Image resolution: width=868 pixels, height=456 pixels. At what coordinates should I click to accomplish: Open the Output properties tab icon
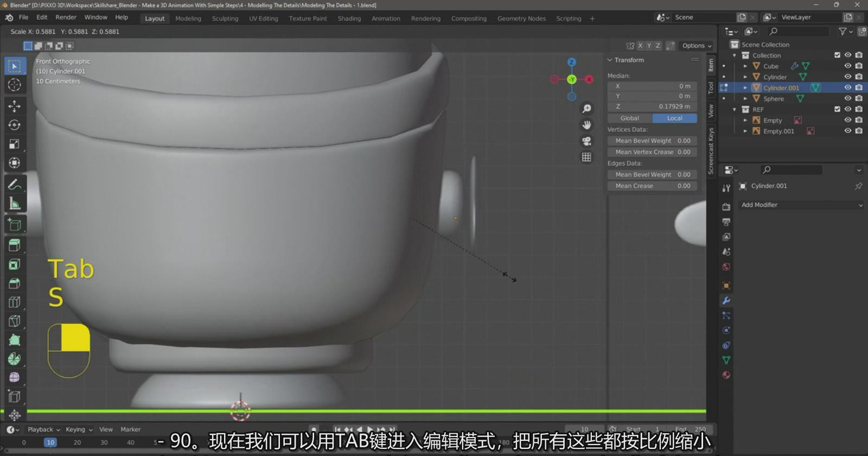tap(726, 222)
